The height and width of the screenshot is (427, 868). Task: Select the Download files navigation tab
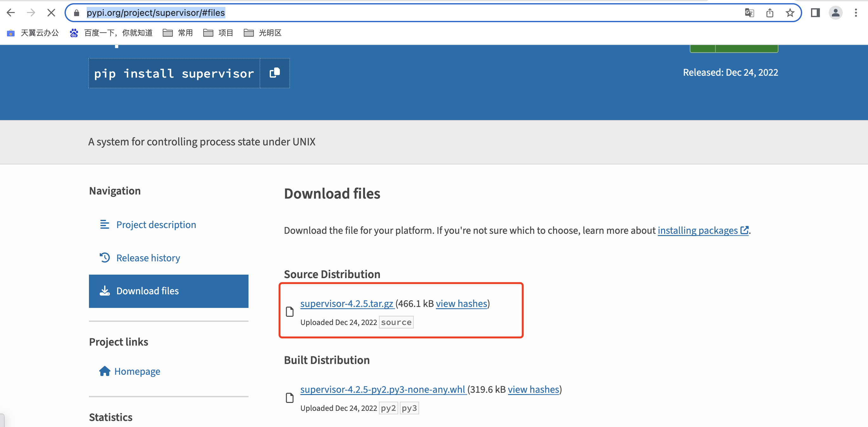(168, 291)
